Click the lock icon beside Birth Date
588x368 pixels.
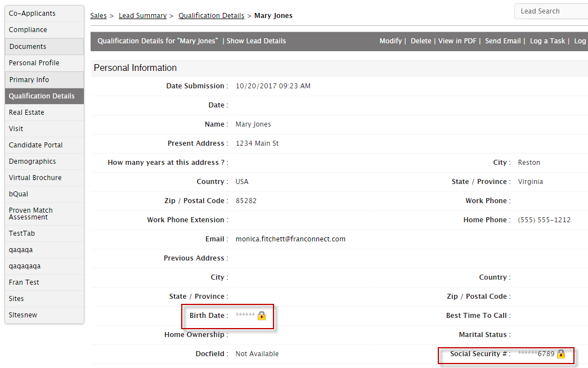click(x=262, y=316)
